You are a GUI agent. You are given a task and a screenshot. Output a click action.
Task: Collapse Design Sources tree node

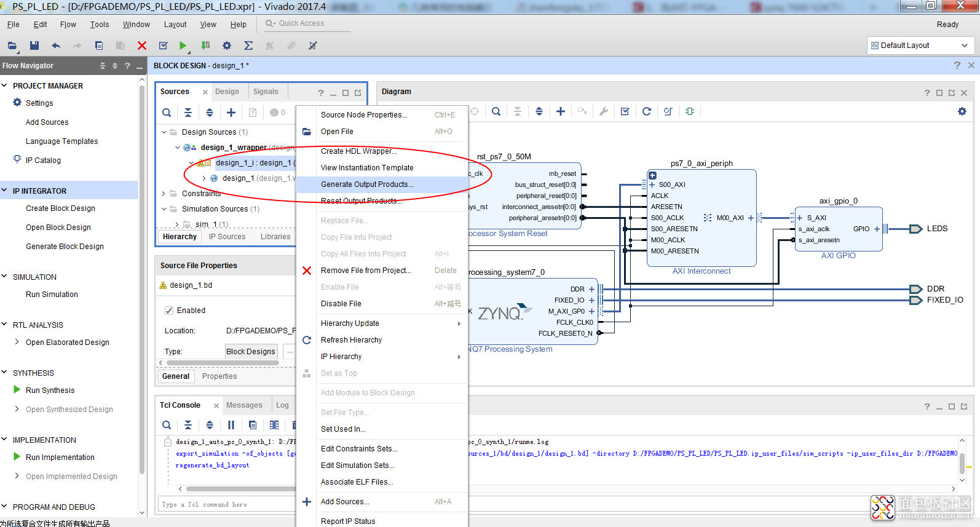click(164, 132)
